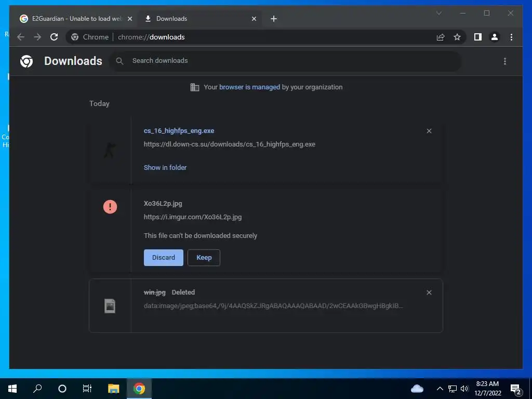Click the i.imgur.com Xo36L2p.jpg URL
This screenshot has width=532, height=399.
click(193, 217)
